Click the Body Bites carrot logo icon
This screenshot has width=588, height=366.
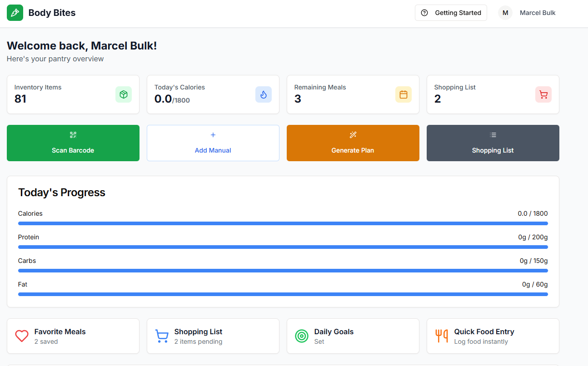[15, 13]
